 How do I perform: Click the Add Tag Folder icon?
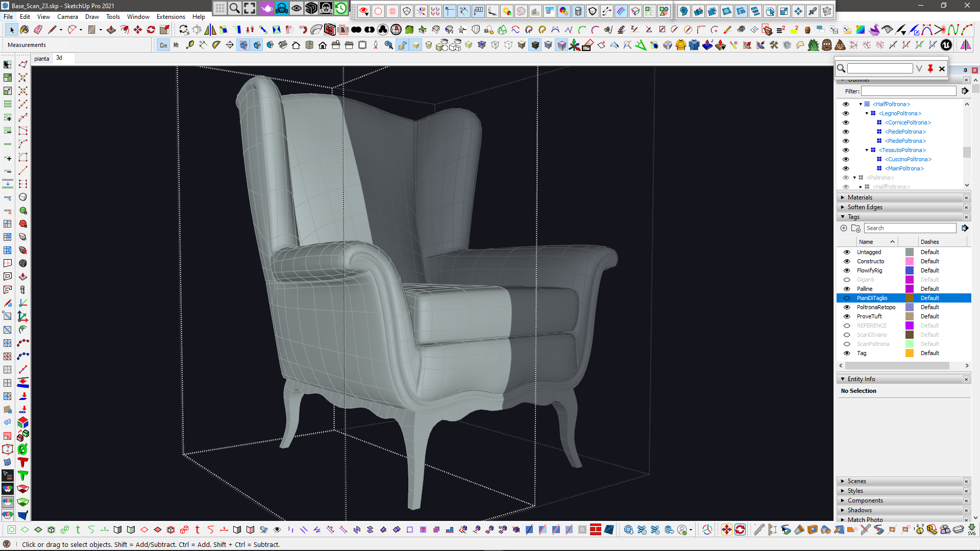856,228
